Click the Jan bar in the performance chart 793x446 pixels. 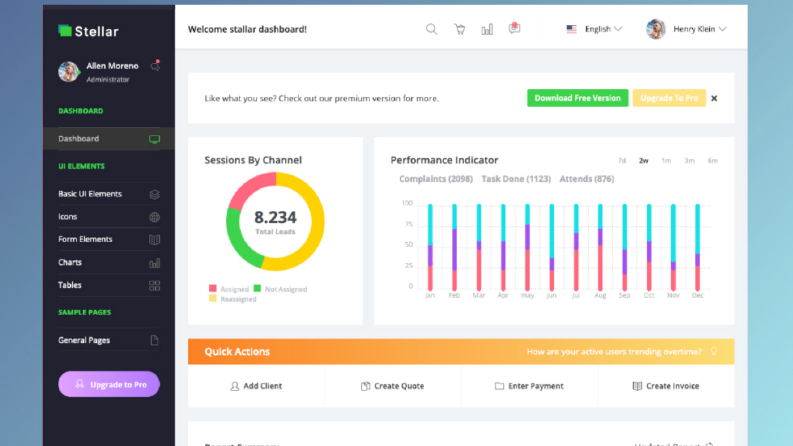(x=430, y=247)
